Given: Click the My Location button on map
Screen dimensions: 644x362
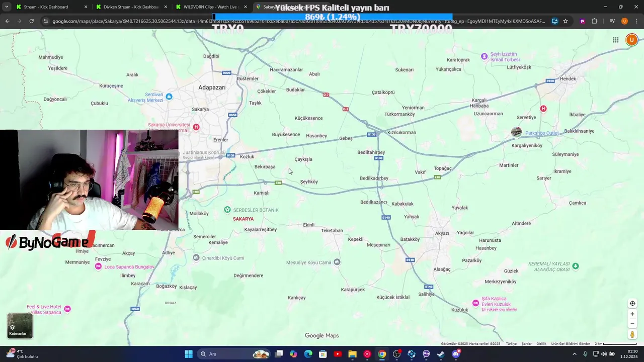Looking at the screenshot, I should click(632, 303).
